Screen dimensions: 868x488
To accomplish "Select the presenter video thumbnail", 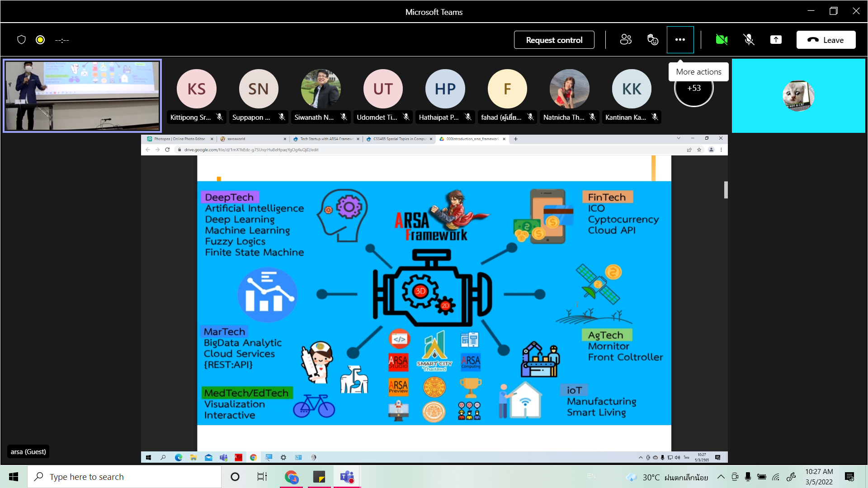I will click(x=82, y=95).
